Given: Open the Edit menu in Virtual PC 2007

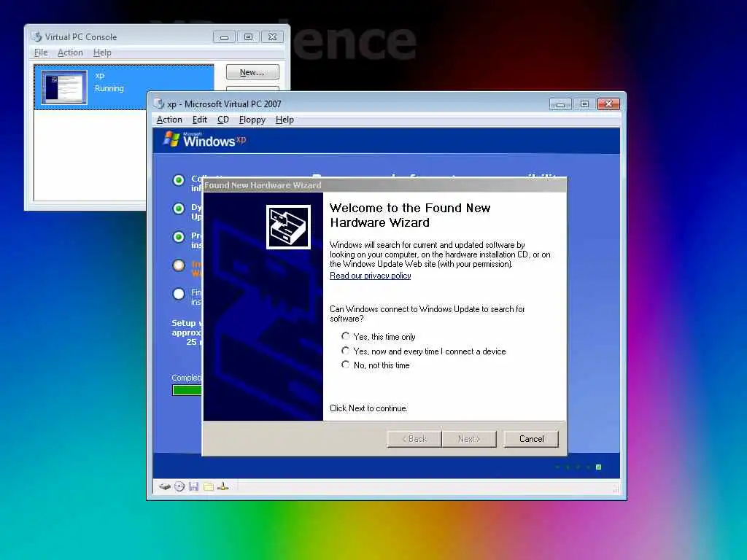Looking at the screenshot, I should pyautogui.click(x=200, y=120).
